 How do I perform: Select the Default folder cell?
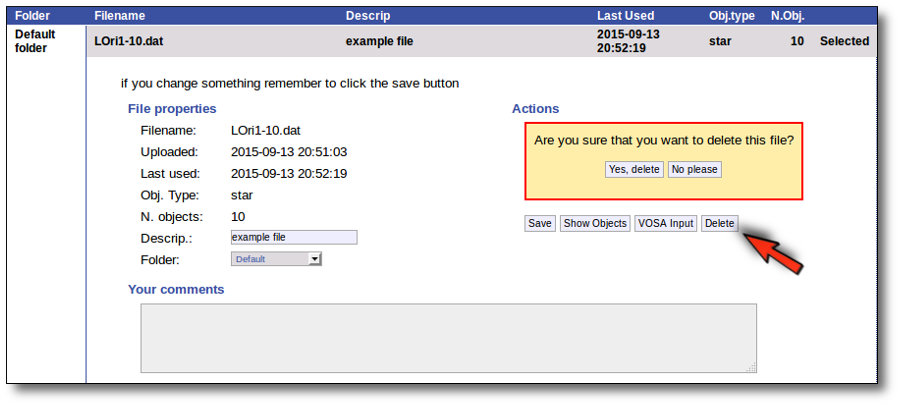pos(35,41)
